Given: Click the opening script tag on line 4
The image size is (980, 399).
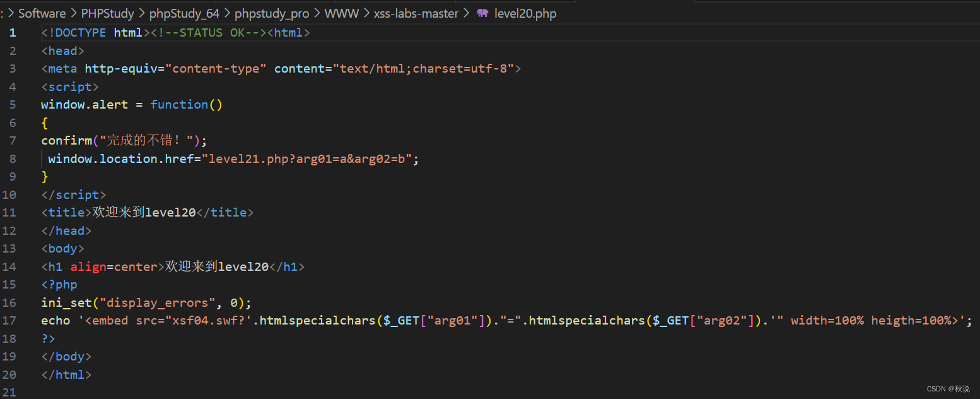Looking at the screenshot, I should [x=70, y=87].
